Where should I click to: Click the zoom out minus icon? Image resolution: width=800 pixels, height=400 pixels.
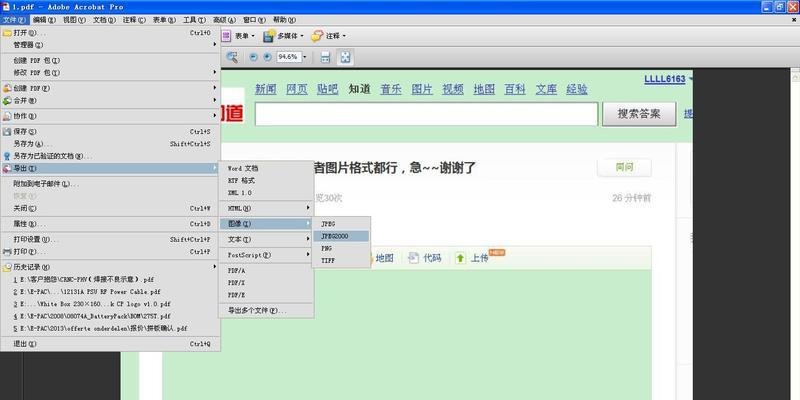pos(254,57)
